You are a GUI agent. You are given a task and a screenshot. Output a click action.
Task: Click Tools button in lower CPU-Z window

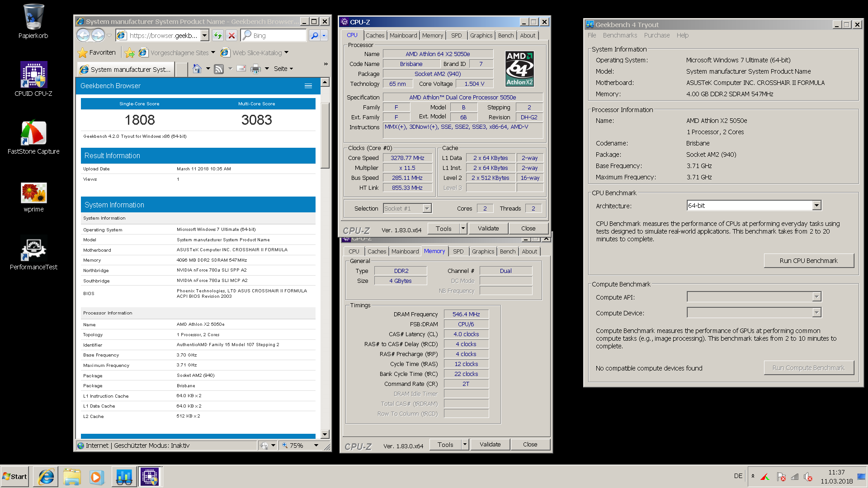coord(445,445)
